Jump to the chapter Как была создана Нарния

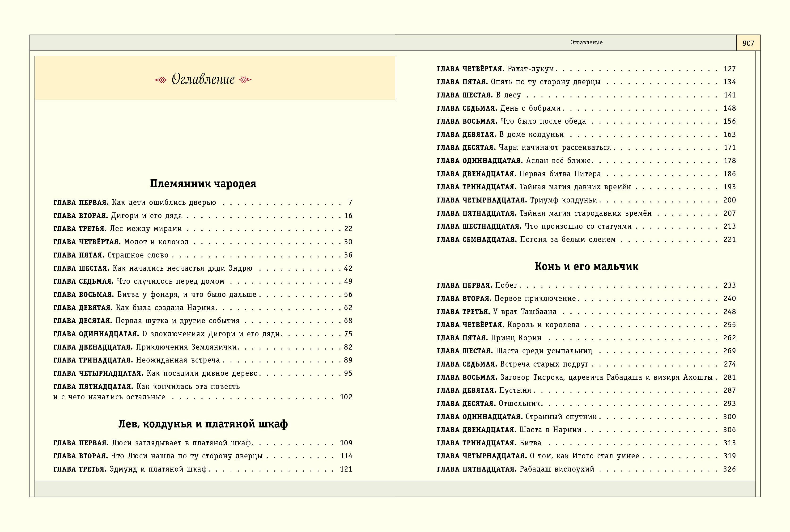166,308
